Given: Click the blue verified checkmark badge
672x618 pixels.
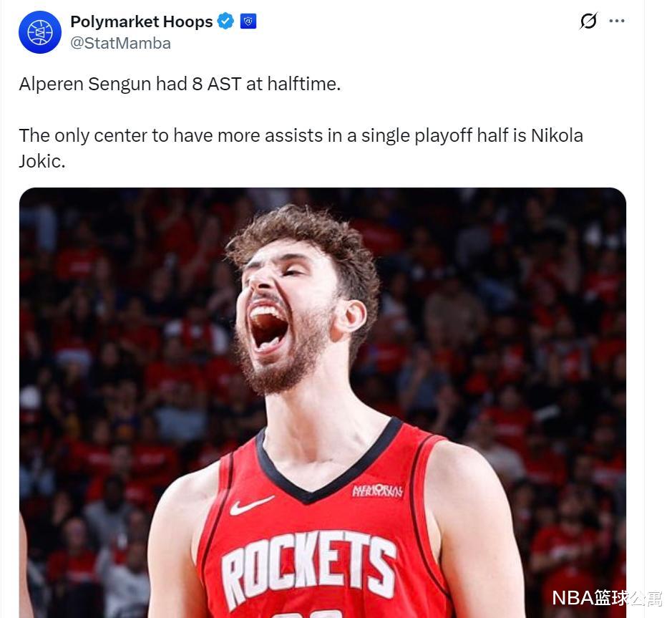Looking at the screenshot, I should click(225, 21).
